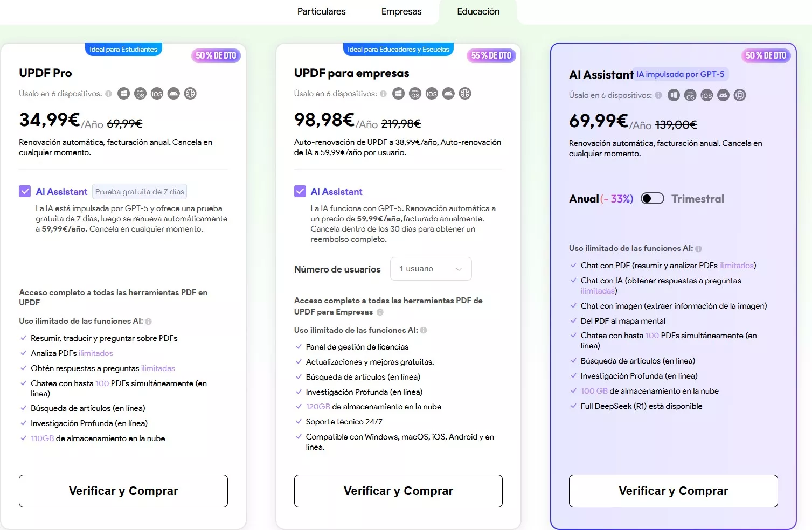Screen dimensions: 812x530
Task: Click Windows icon in UPDF Pro card
Action: click(123, 94)
